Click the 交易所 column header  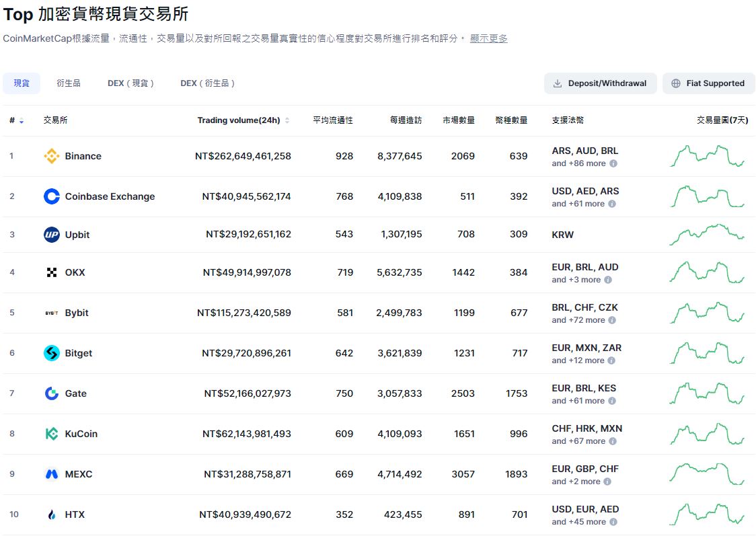coord(55,120)
